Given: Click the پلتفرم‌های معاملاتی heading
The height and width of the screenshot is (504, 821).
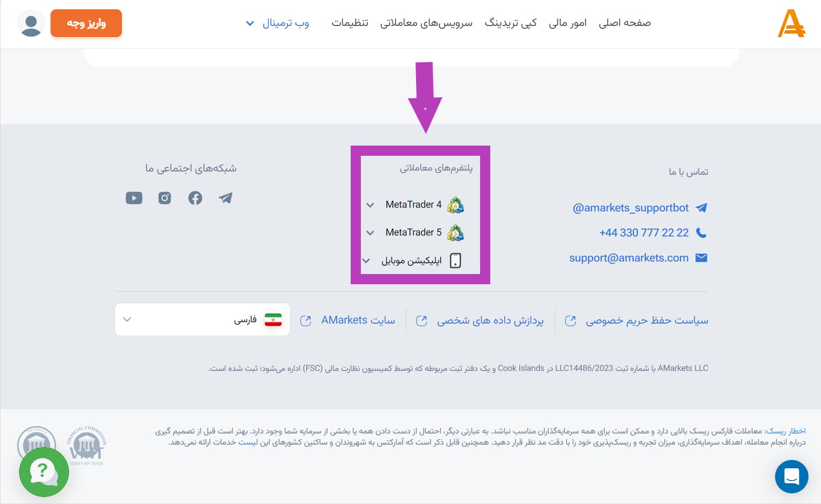Looking at the screenshot, I should [436, 168].
